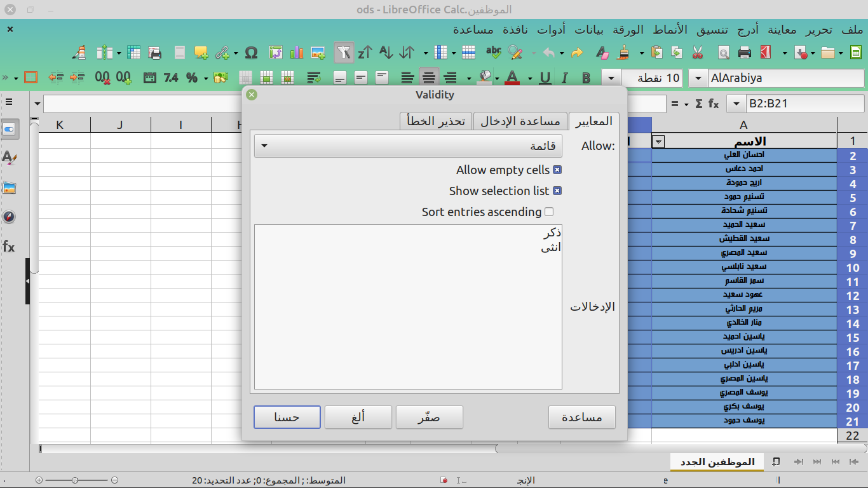Click the insert comment icon
Viewport: 868px width, 488px height.
[201, 53]
